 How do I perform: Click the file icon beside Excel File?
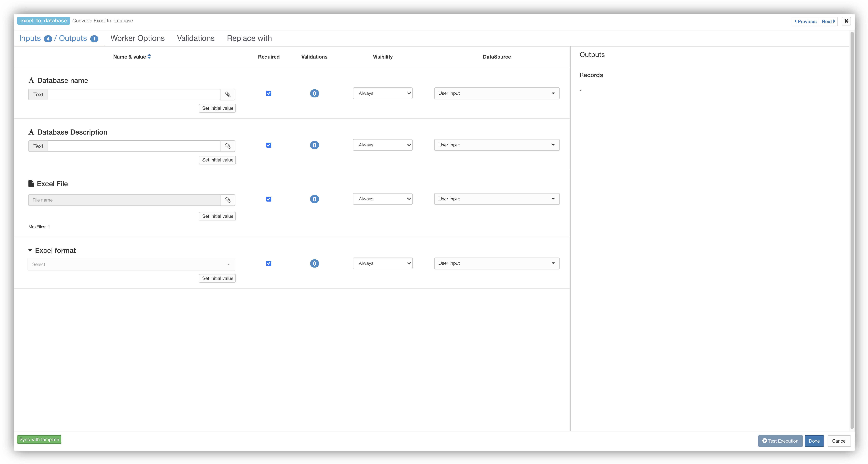31,183
